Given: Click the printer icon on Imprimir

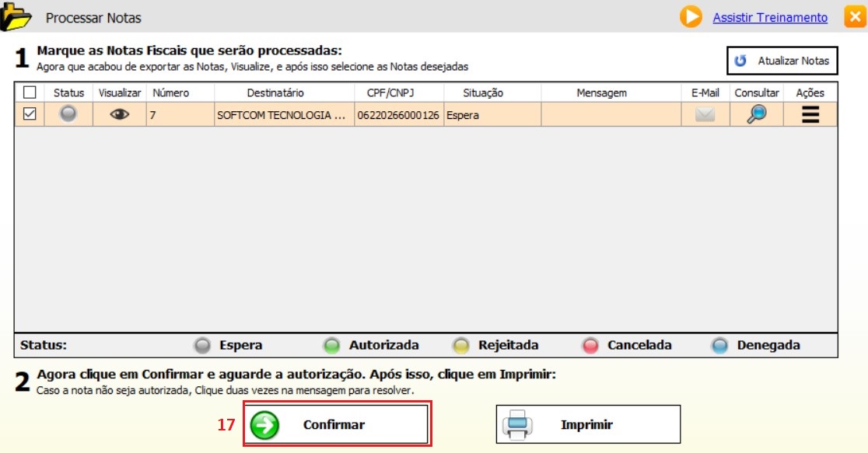Looking at the screenshot, I should click(x=518, y=425).
